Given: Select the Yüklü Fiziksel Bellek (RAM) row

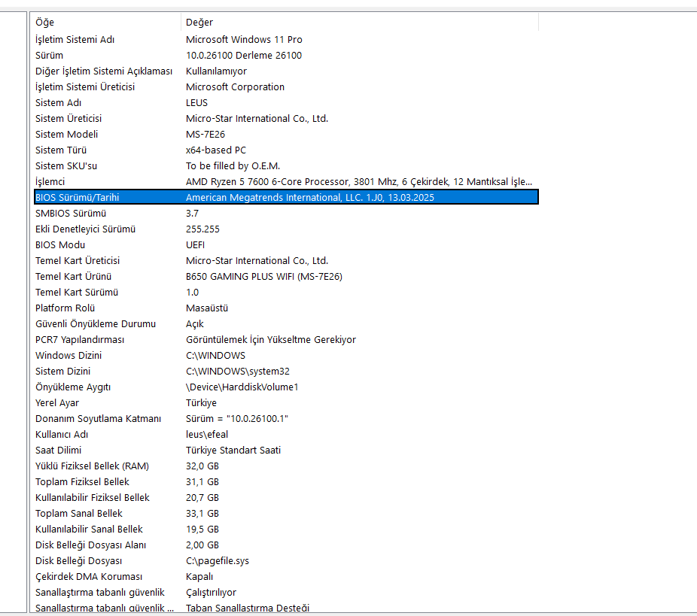Looking at the screenshot, I should coord(286,466).
